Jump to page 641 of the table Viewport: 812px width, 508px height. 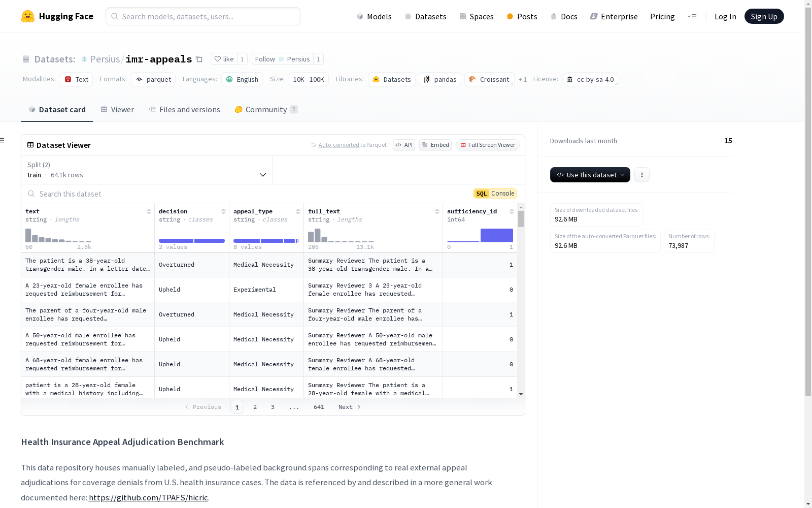click(319, 407)
